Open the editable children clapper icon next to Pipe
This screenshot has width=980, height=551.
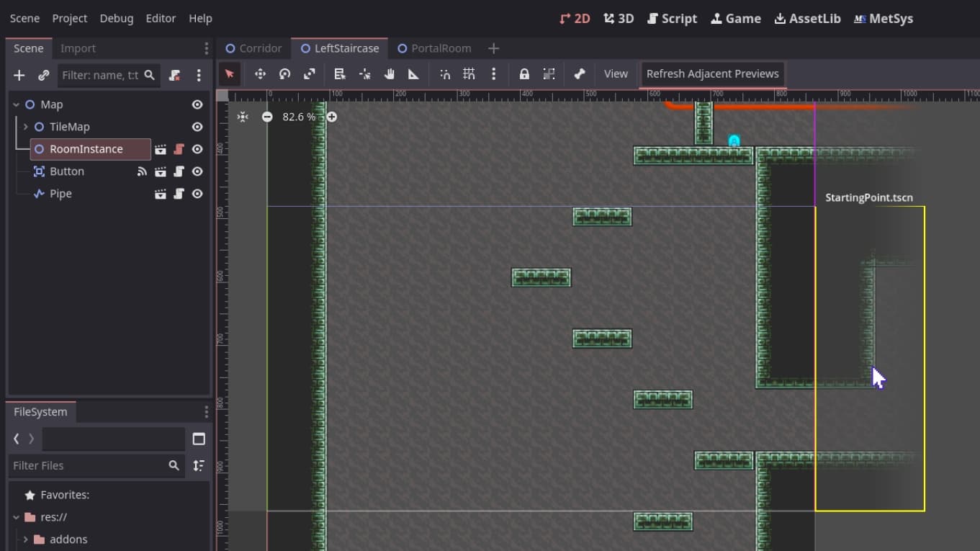click(160, 193)
